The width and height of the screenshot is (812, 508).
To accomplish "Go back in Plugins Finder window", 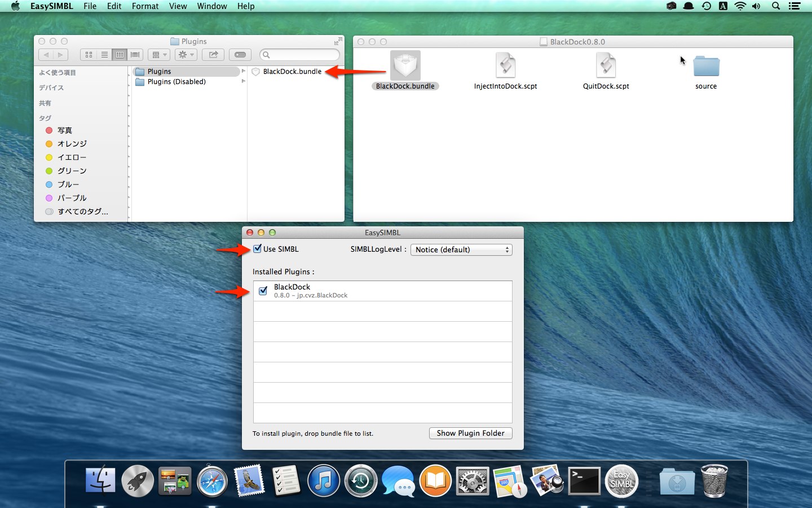I will tap(46, 55).
